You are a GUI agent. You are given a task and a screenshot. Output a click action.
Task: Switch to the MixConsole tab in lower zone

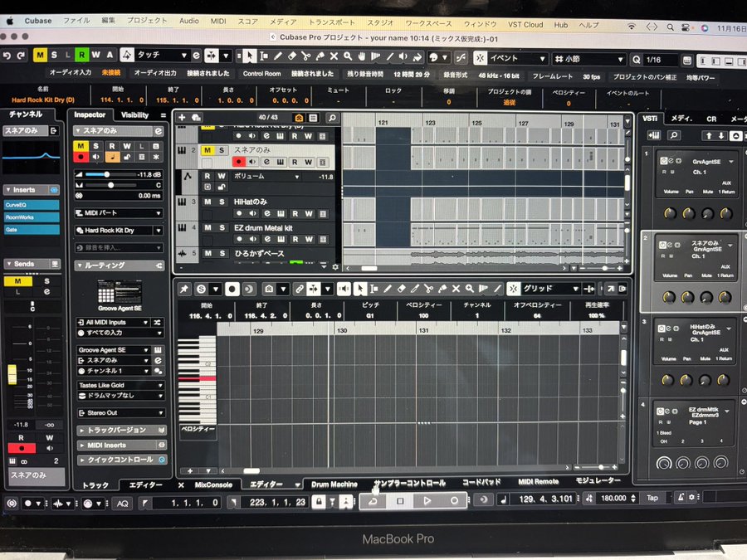click(213, 485)
